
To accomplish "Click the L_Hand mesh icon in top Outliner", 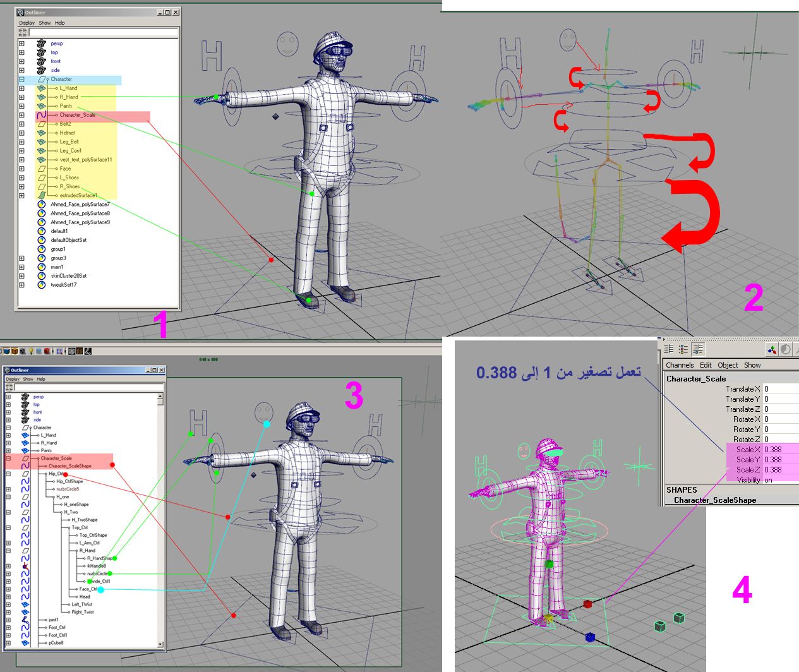I will click(42, 88).
